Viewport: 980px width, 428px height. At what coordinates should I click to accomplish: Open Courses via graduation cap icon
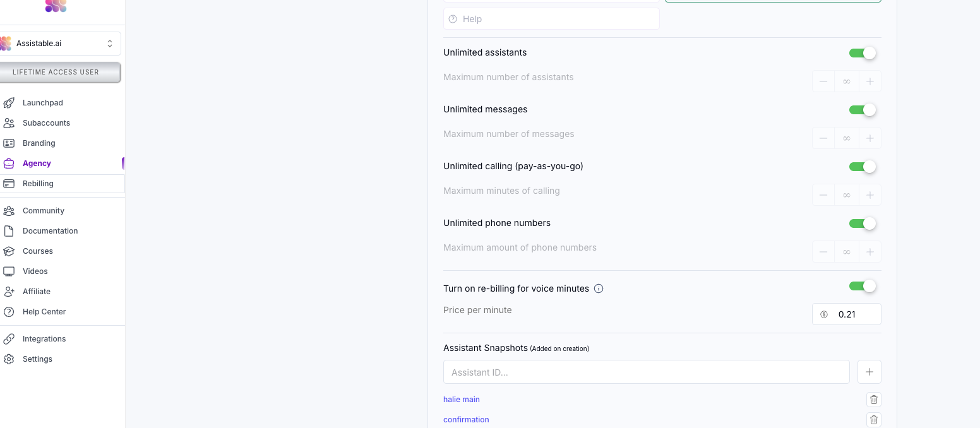pos(9,251)
